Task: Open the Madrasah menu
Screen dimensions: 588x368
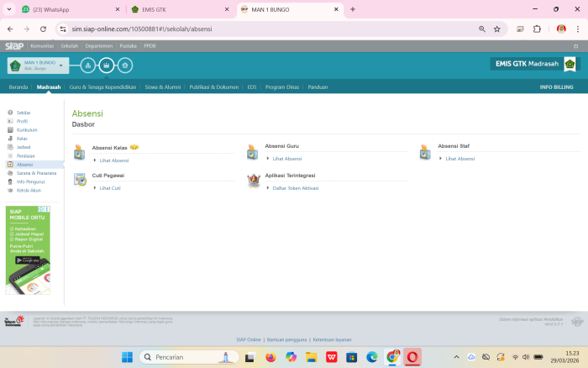Action: (x=49, y=87)
